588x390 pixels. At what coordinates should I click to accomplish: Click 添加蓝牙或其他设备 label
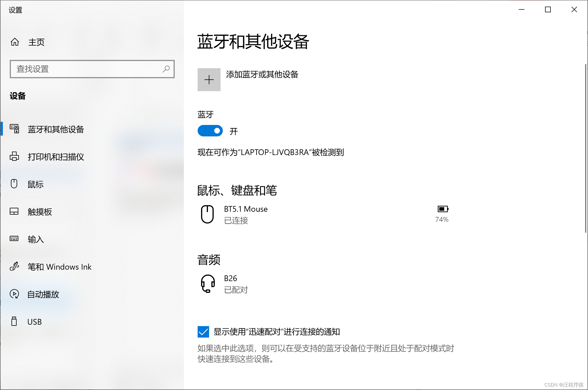coord(262,75)
